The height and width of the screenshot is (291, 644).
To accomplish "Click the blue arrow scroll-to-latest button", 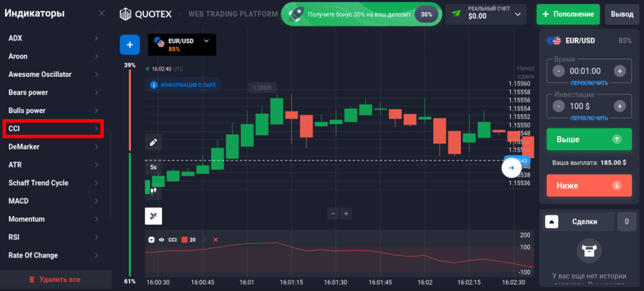I will click(511, 168).
